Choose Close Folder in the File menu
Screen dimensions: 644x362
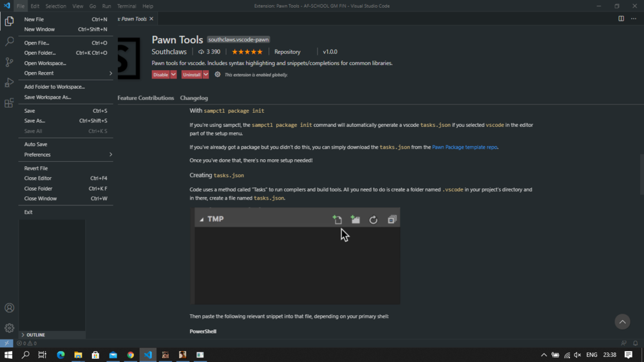[x=66, y=189]
